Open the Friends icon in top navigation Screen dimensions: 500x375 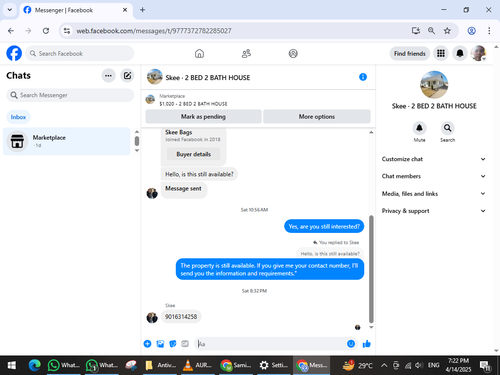[246, 53]
